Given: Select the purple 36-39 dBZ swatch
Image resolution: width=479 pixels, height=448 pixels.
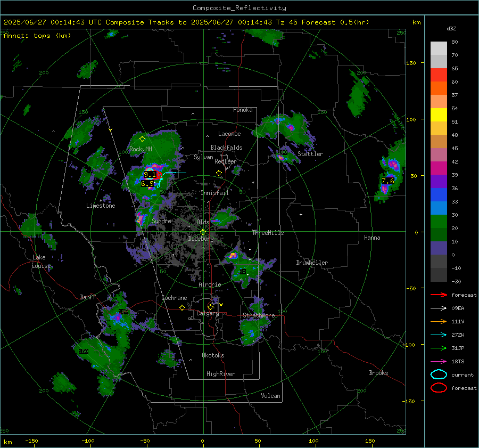Looking at the screenshot, I should click(439, 182).
